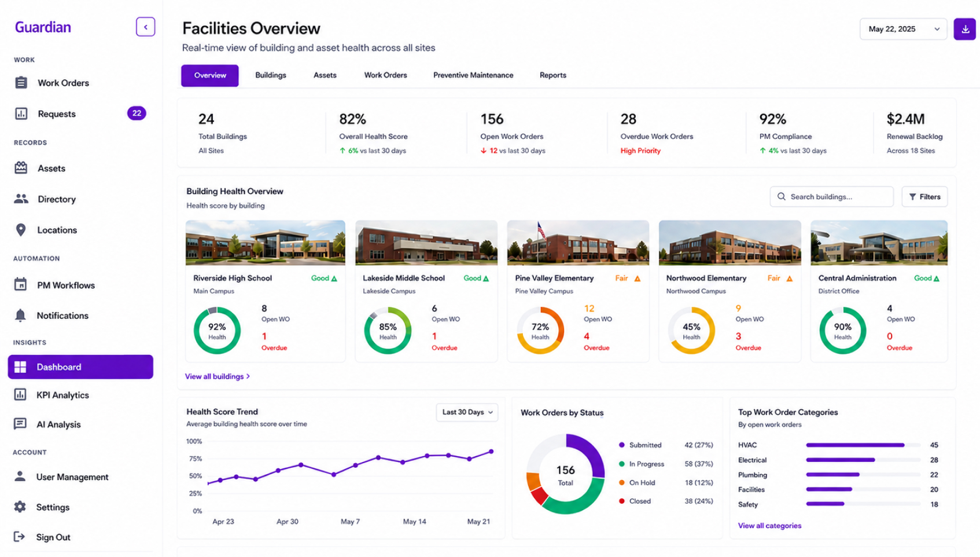Open View all categories link
980x557 pixels.
pos(769,526)
